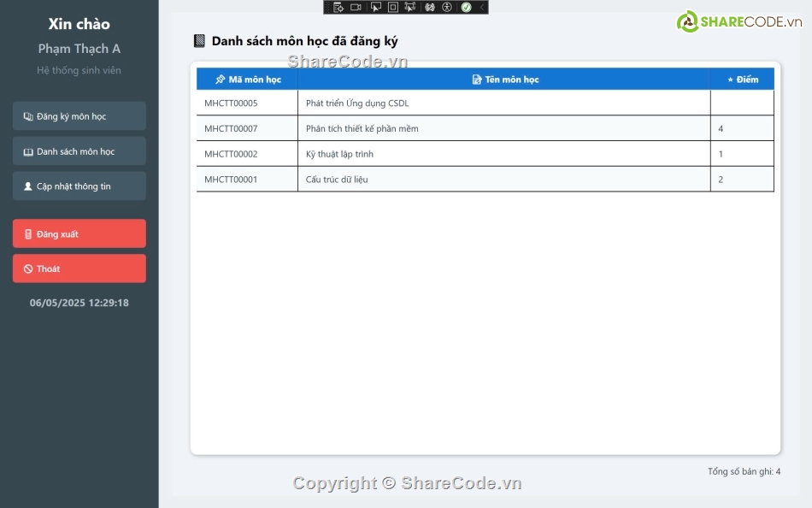
Task: Select the cell Kỹ thuật lập trình
Action: [504, 154]
